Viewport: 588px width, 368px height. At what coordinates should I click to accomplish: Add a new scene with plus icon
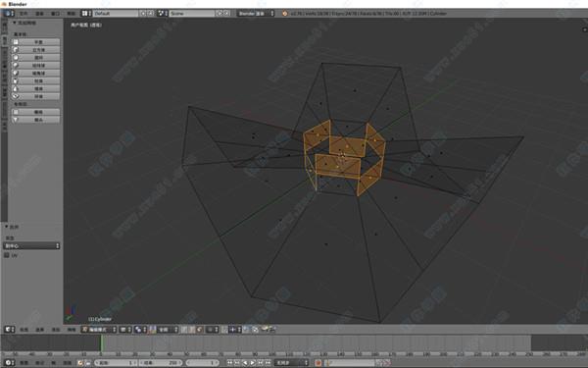(x=220, y=13)
